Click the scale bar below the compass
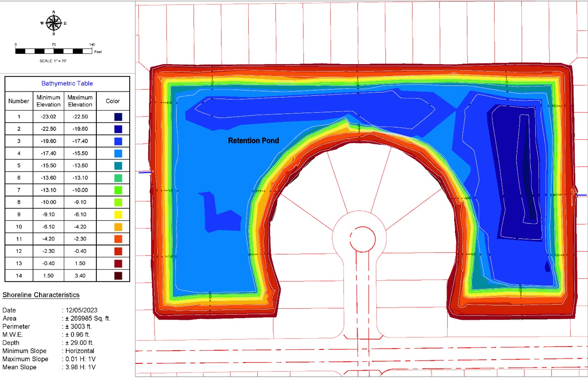This screenshot has width=588, height=379. click(x=54, y=51)
